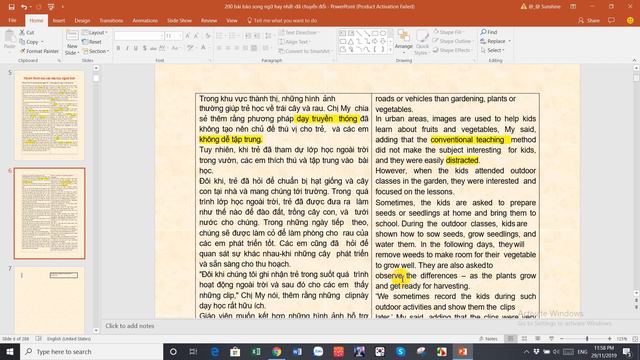The width and height of the screenshot is (640, 360).
Task: Expand the Section dropdown
Action: point(96,51)
